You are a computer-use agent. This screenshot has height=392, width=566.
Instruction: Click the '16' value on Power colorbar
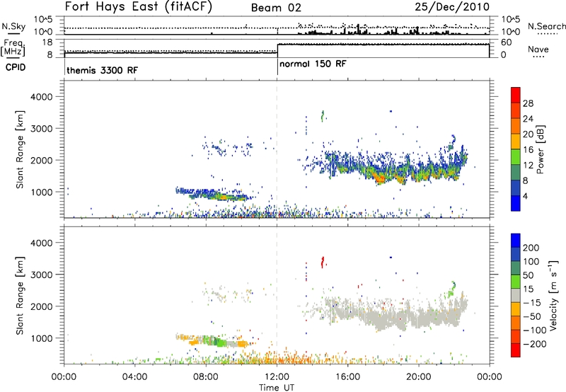[528, 150]
